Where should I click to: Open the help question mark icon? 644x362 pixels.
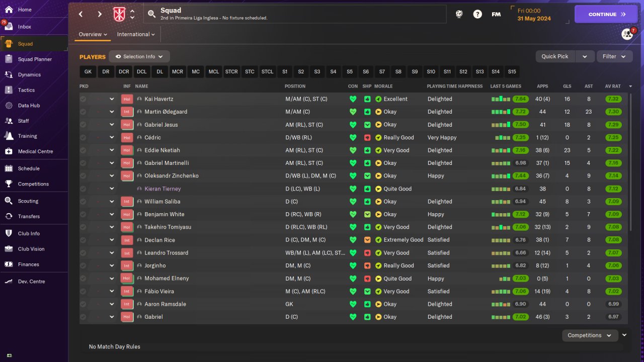[x=477, y=14]
